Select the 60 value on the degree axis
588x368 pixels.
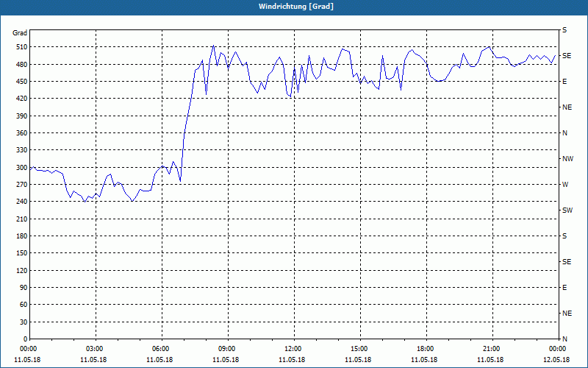click(x=24, y=305)
